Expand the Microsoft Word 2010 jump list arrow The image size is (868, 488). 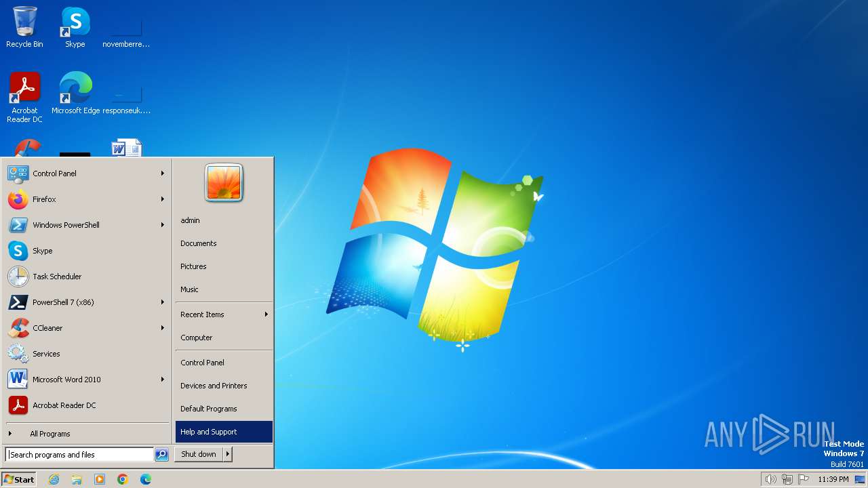[x=163, y=380]
